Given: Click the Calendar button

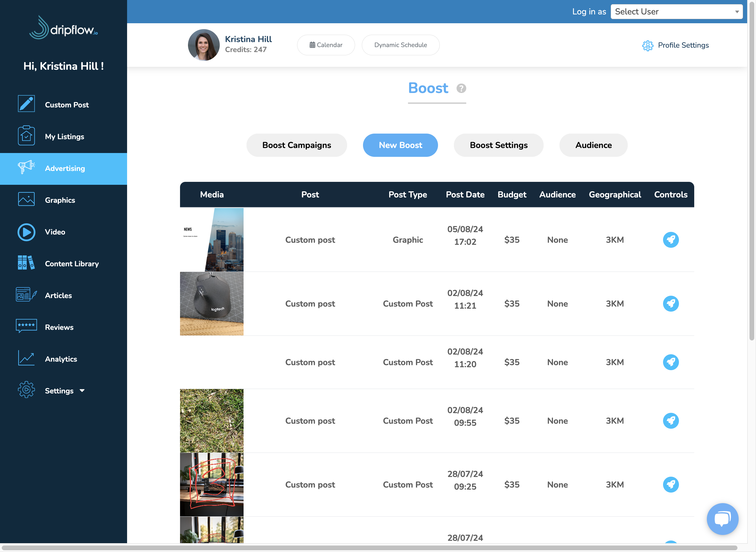Looking at the screenshot, I should coord(326,45).
